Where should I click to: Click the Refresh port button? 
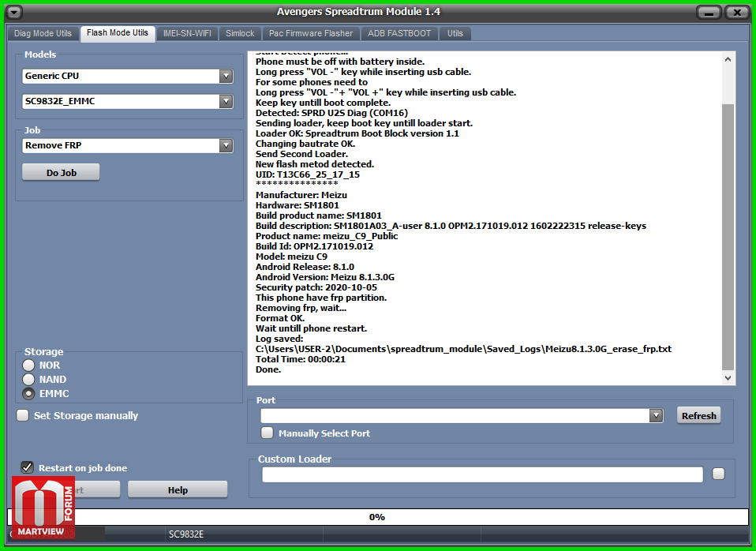point(698,415)
